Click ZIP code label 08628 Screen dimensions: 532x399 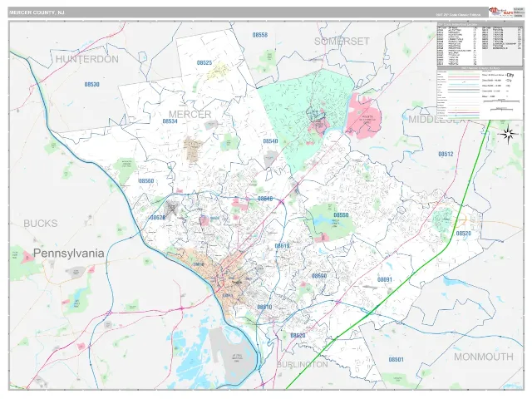coord(157,218)
